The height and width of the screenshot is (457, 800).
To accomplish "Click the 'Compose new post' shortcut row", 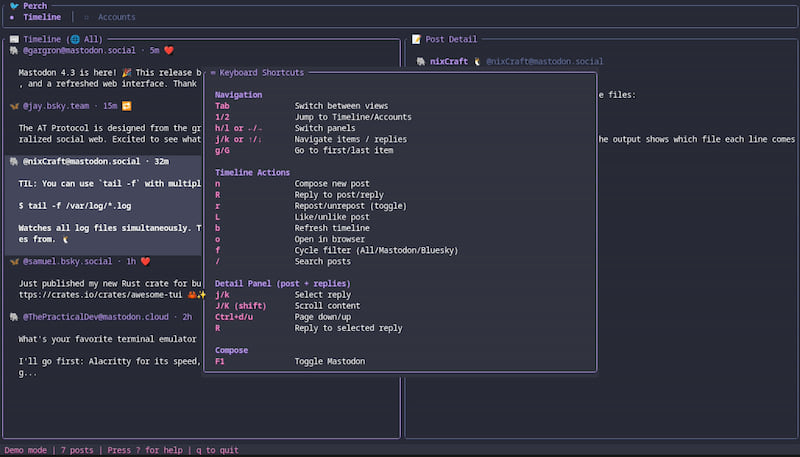I will [292, 184].
